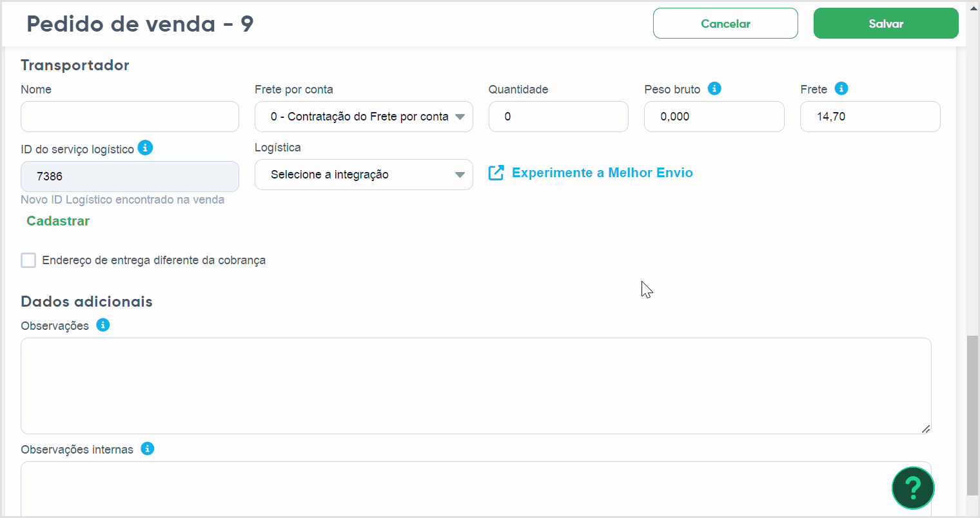
Task: Click the Frete field showing 14,70
Action: pyautogui.click(x=870, y=117)
